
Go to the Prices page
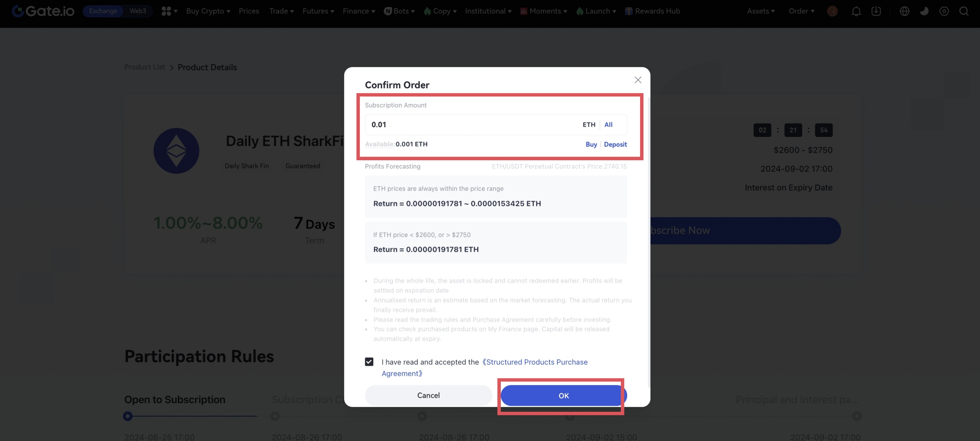tap(249, 11)
